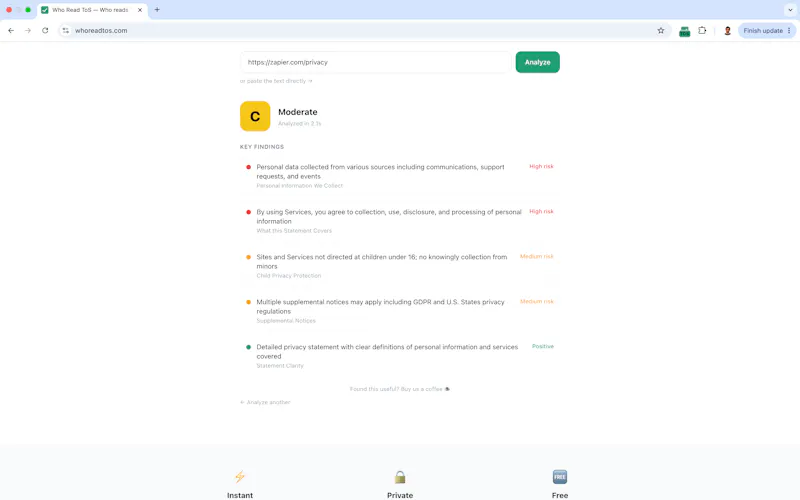This screenshot has height=500, width=800.
Task: Select Multiple supplemental notices finding text
Action: click(380, 306)
